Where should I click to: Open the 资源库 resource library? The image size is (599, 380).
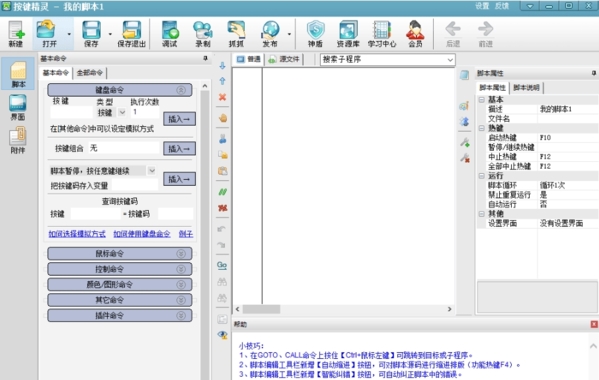tap(348, 34)
